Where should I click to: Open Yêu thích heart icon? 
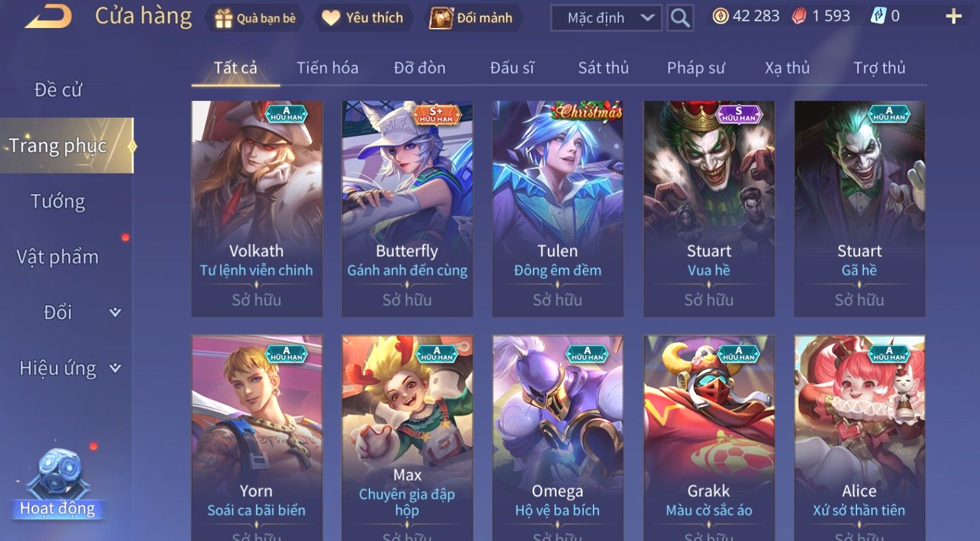(x=331, y=18)
